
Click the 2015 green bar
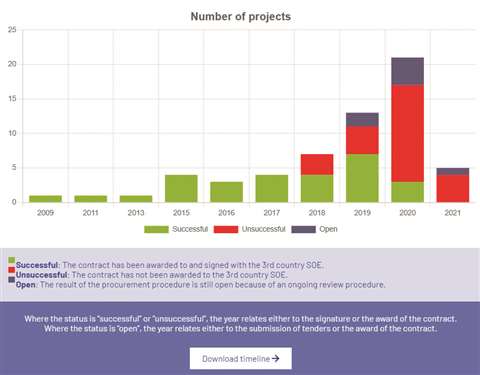coord(181,188)
